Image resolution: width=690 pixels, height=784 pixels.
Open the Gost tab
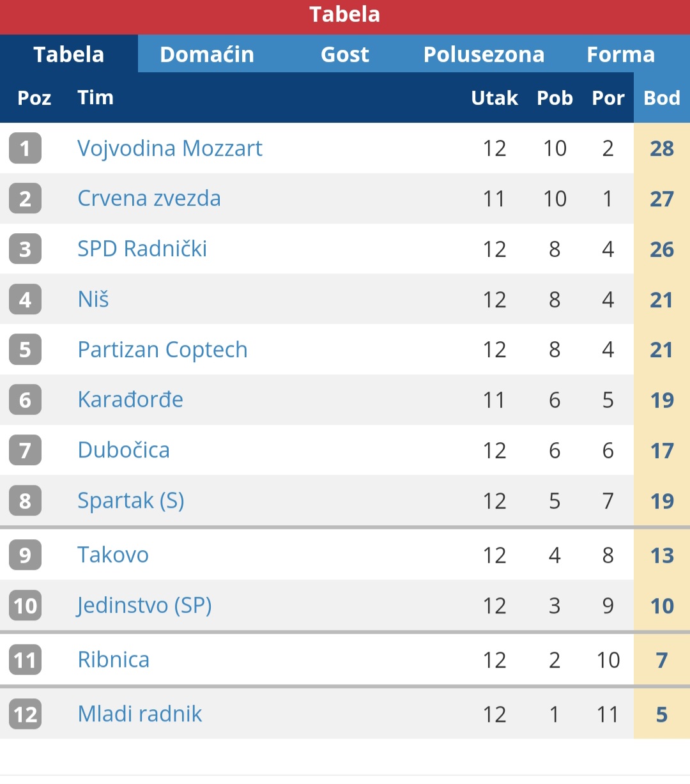(x=345, y=54)
